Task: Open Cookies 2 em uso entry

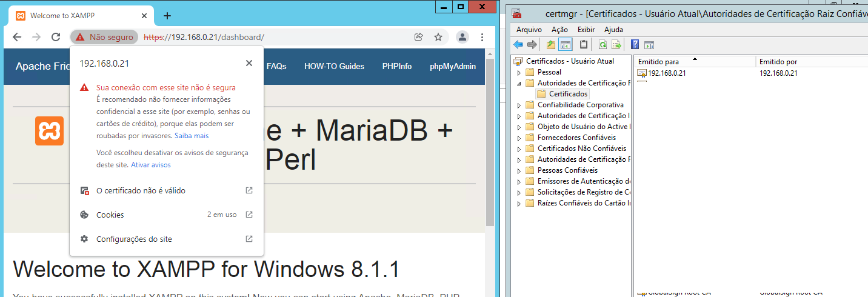Action: coord(167,215)
